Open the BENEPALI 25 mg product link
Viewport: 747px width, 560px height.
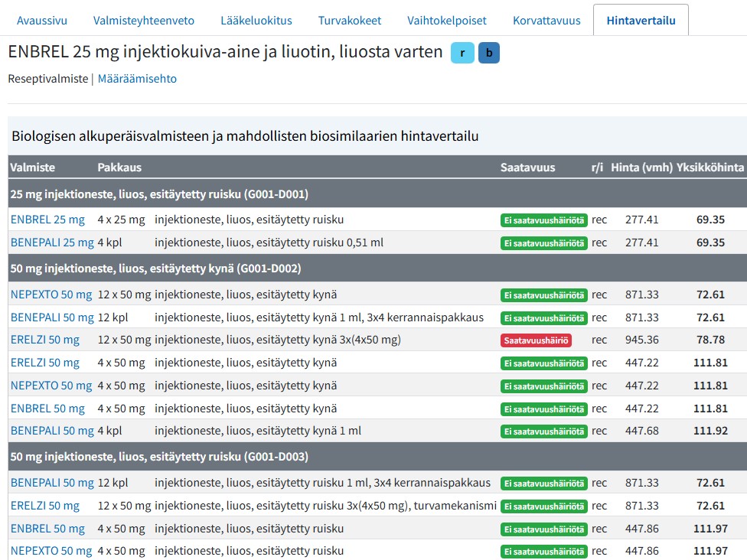52,243
